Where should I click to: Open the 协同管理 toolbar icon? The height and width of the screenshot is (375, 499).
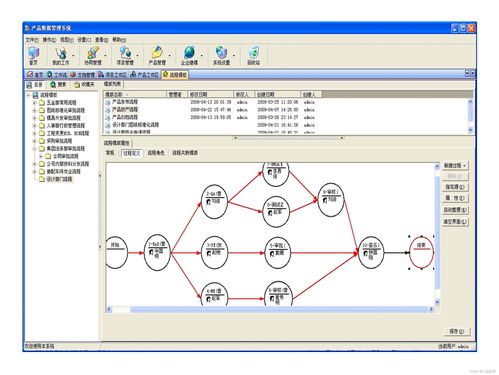93,56
